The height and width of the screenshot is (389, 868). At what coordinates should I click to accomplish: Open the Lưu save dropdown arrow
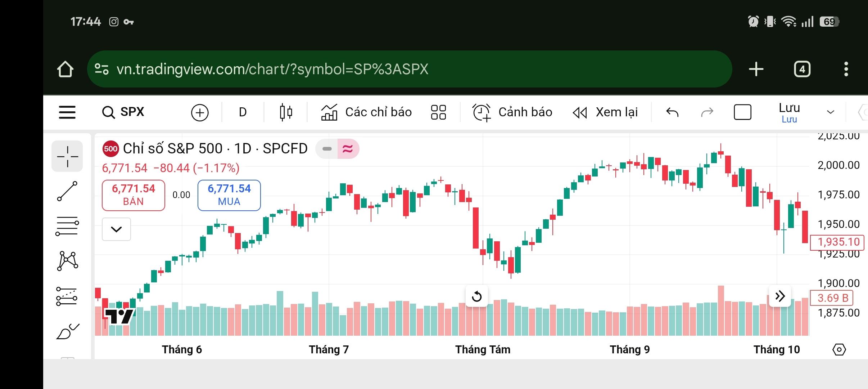coord(831,112)
